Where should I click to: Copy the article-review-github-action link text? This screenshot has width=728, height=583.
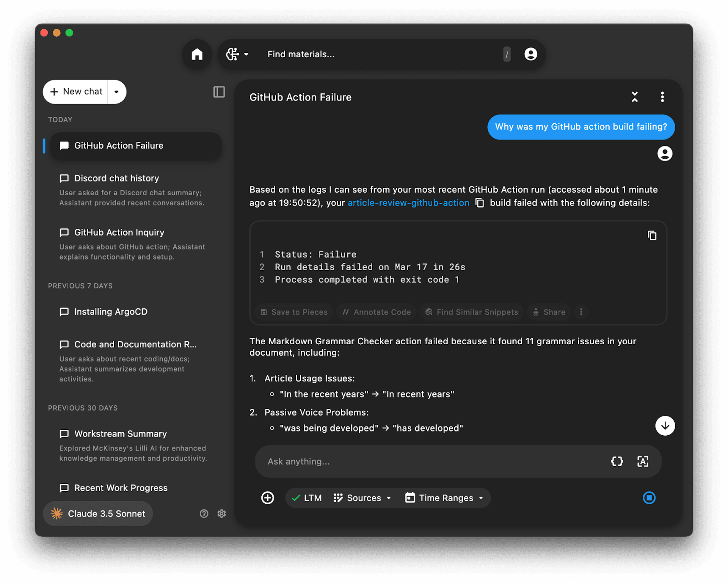click(x=480, y=203)
